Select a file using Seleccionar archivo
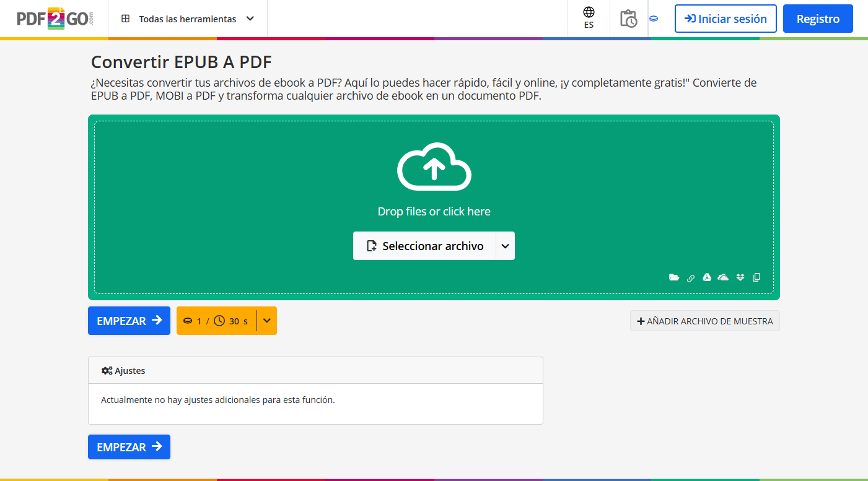The width and height of the screenshot is (868, 481). [424, 246]
